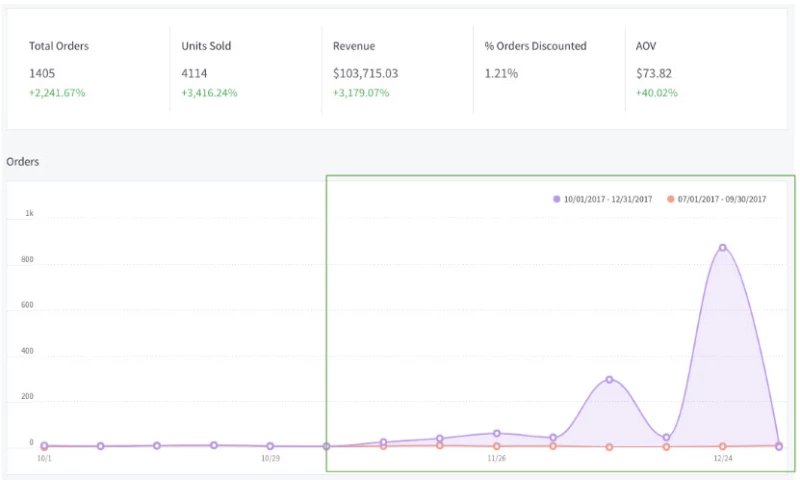
Task: Click the +40.02% AOV change indicator
Action: (x=657, y=93)
